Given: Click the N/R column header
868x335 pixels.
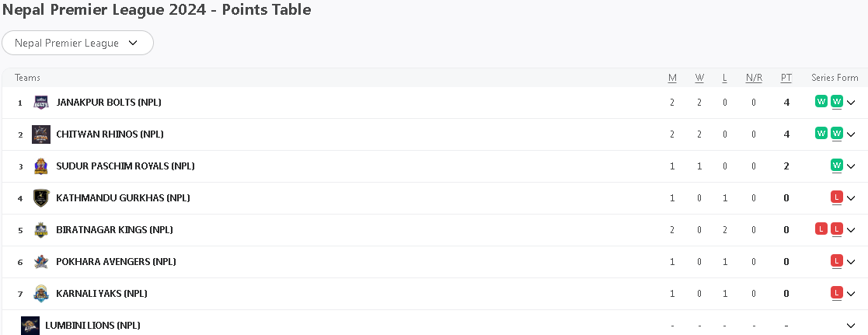Looking at the screenshot, I should tap(754, 78).
